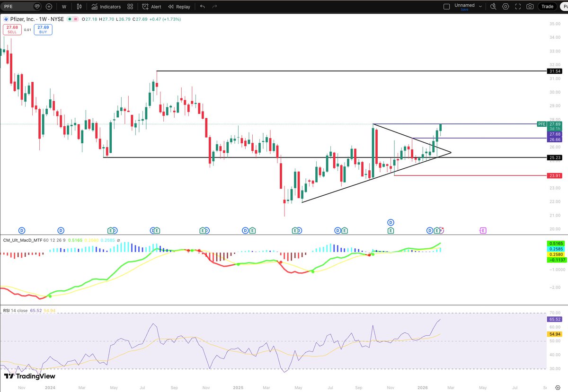Redo the last chart action
The width and height of the screenshot is (568, 392).
click(215, 7)
